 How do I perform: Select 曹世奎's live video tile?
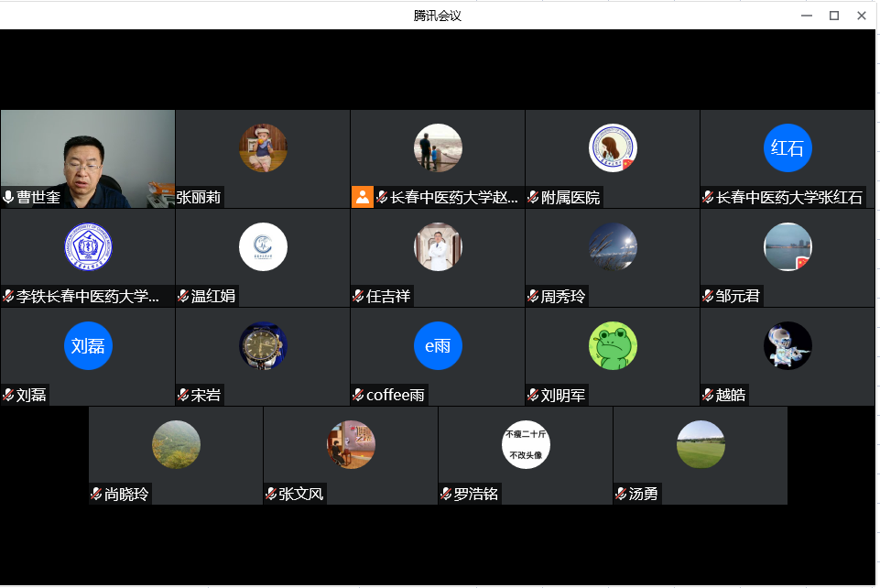click(88, 158)
